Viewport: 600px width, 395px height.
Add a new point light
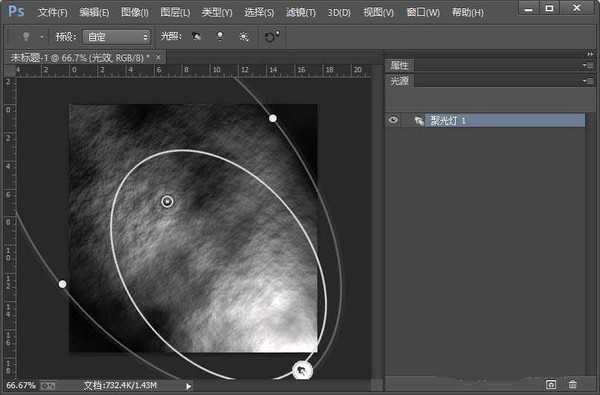tap(220, 37)
